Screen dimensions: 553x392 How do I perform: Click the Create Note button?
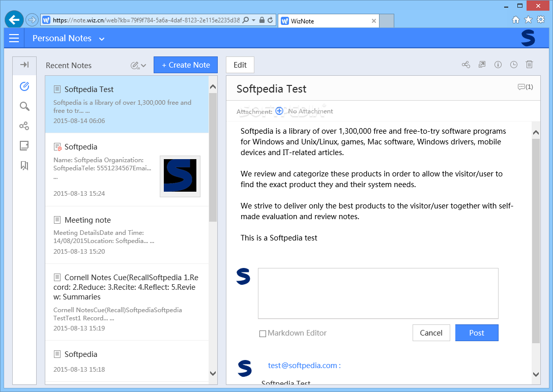(186, 65)
